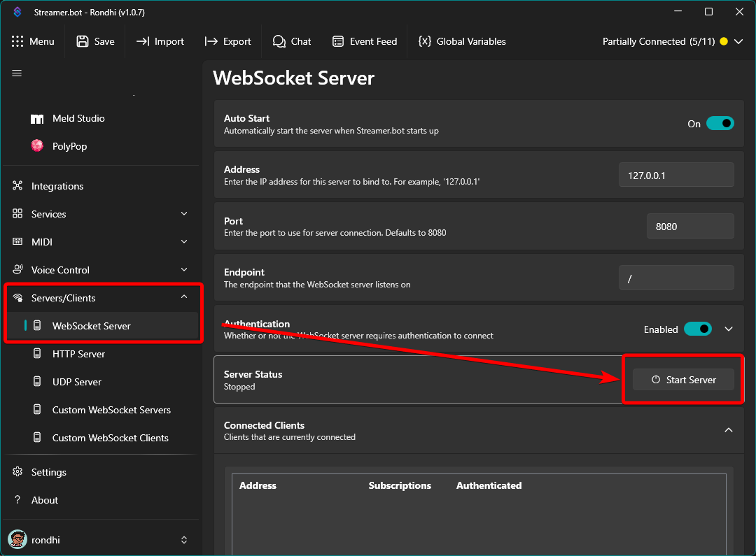Click Custom WebSocket Clients device icon

pyautogui.click(x=37, y=438)
